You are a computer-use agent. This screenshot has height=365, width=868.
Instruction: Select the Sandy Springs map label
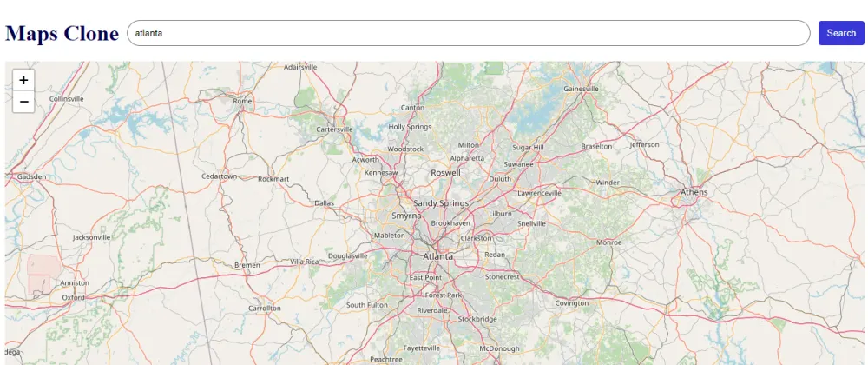click(x=440, y=203)
